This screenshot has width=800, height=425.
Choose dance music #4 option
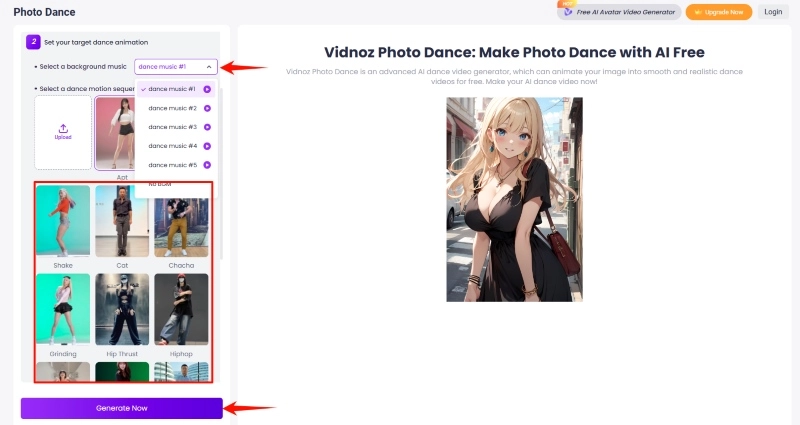coord(176,146)
